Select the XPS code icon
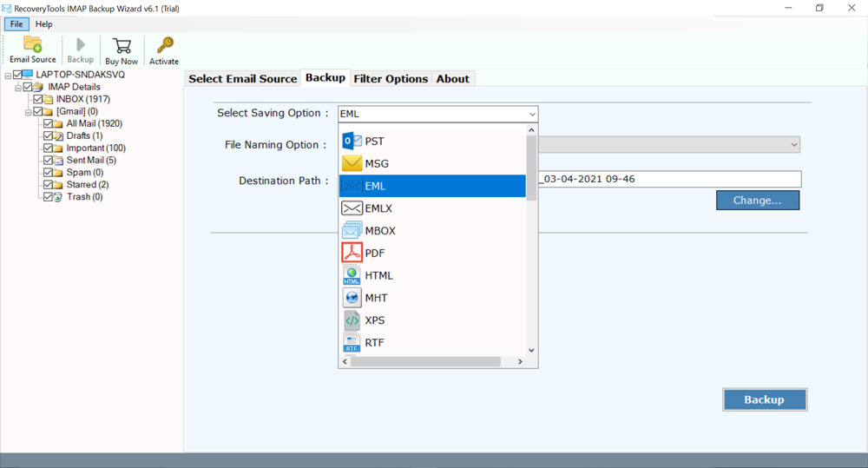This screenshot has height=468, width=868. (352, 320)
